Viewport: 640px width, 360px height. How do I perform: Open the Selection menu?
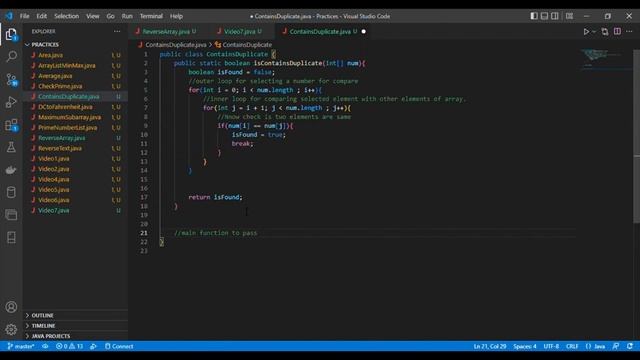[67, 16]
